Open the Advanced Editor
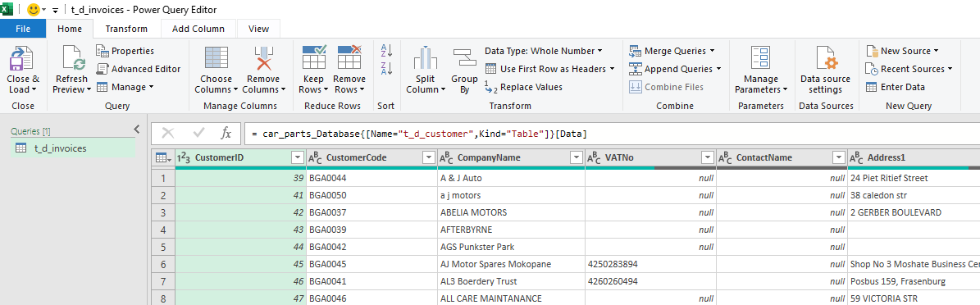Image resolution: width=980 pixels, height=305 pixels. pos(138,69)
